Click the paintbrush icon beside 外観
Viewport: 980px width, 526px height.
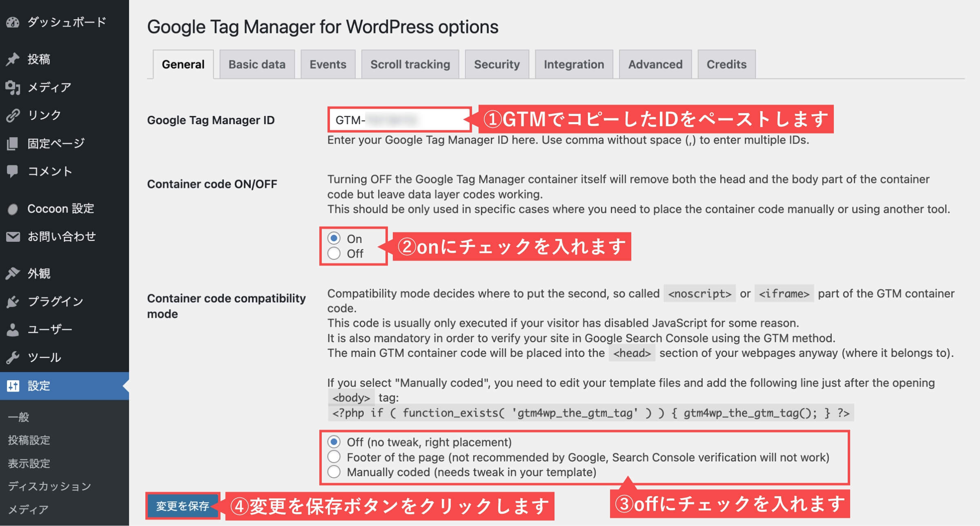(x=13, y=273)
